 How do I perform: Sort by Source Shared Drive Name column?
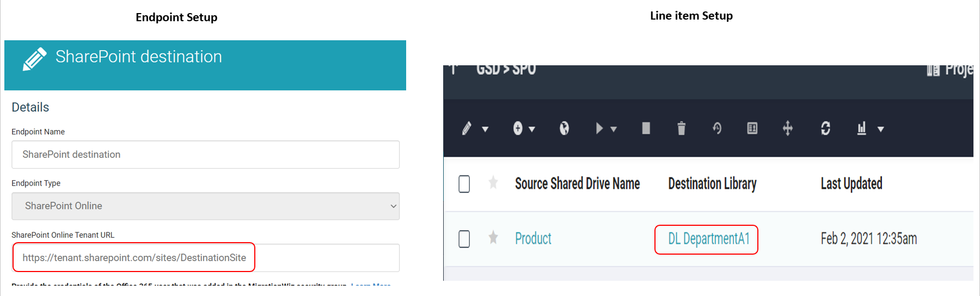tap(578, 184)
